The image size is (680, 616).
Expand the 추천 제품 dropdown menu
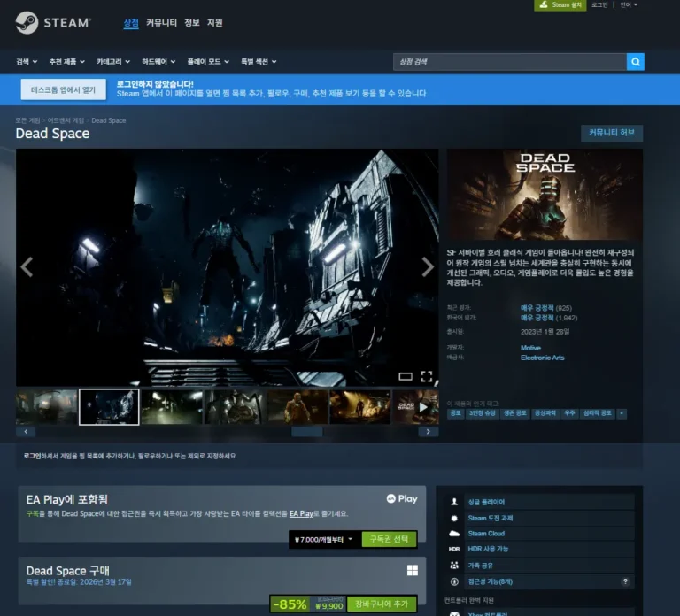tap(67, 62)
